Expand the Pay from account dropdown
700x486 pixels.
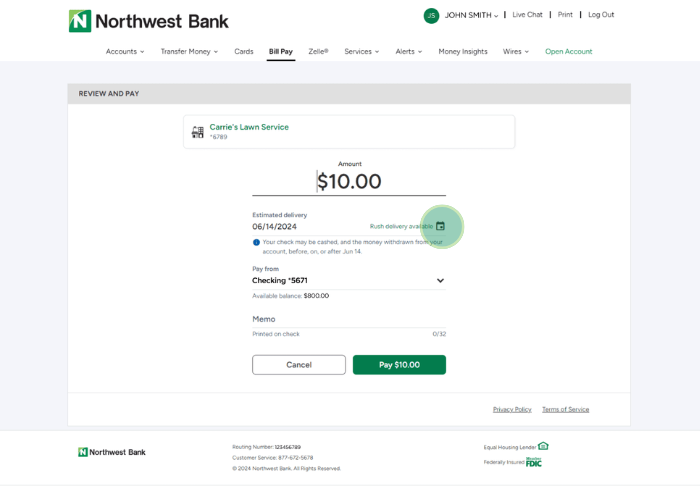pyautogui.click(x=440, y=281)
